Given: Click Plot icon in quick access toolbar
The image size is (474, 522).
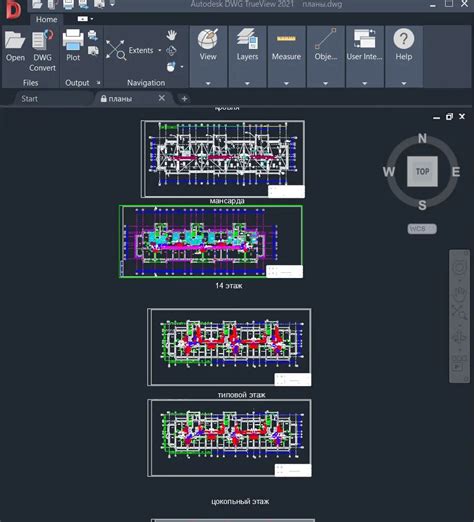Looking at the screenshot, I should [x=68, y=4].
